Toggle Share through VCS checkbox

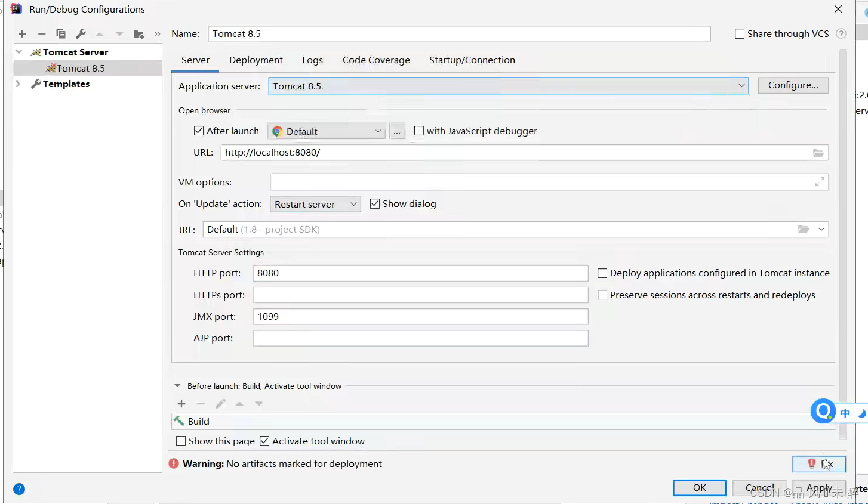(740, 34)
